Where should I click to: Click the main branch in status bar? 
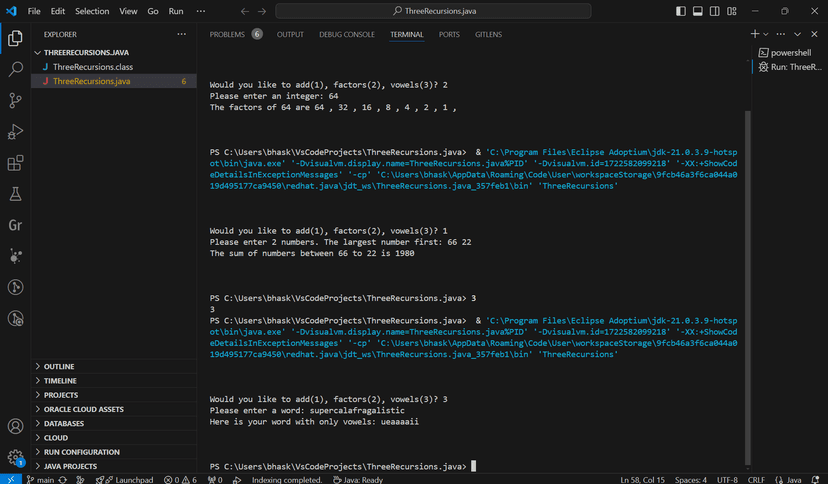[40, 479]
